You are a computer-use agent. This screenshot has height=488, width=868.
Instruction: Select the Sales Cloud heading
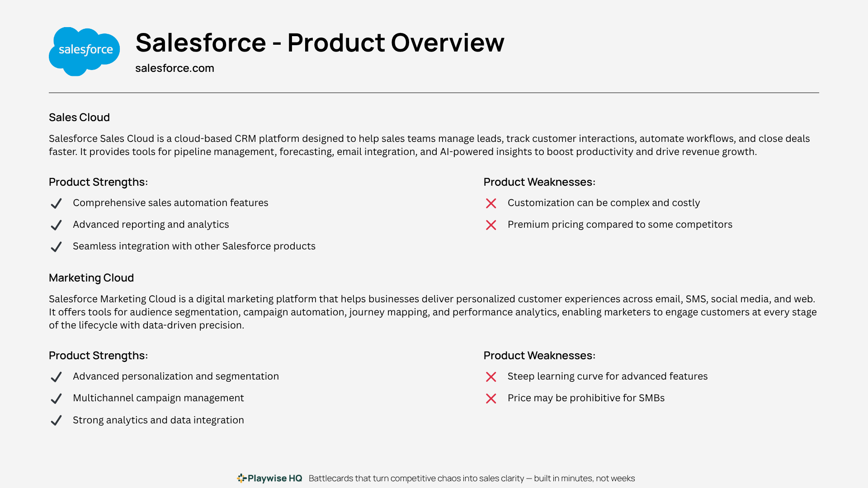pyautogui.click(x=79, y=117)
